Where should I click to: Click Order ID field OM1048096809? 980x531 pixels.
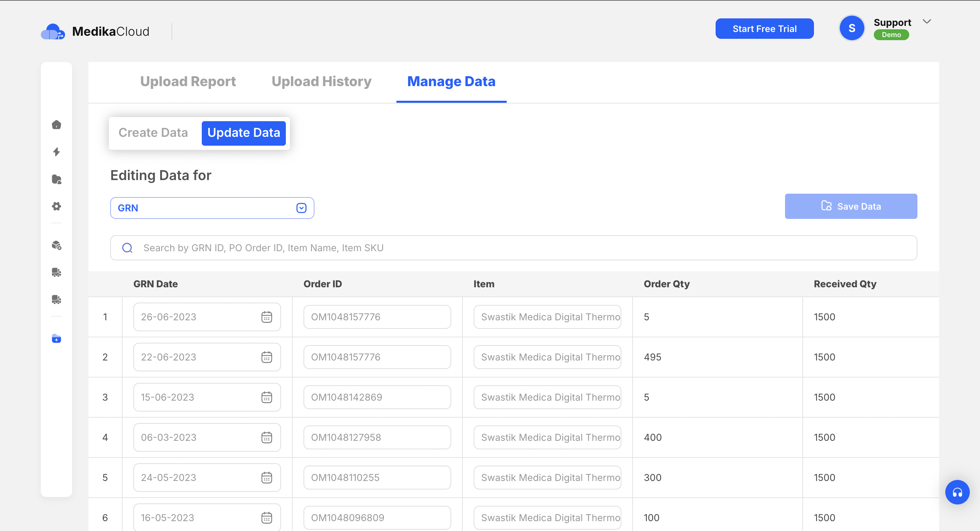[377, 518]
